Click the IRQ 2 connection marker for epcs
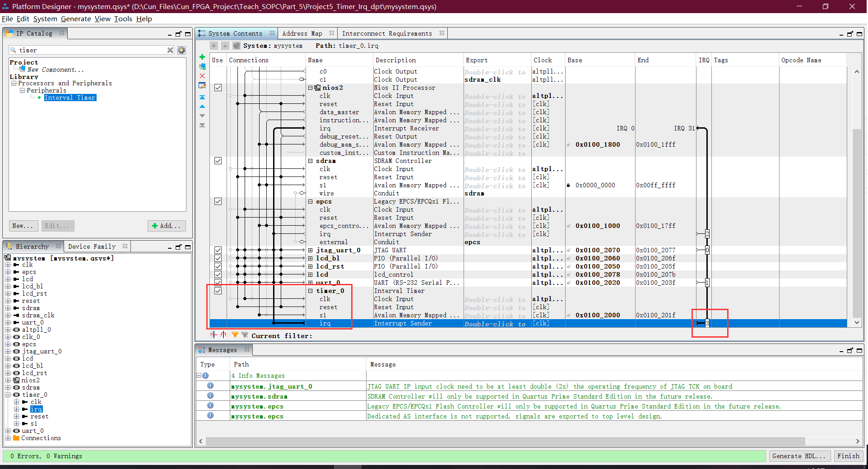Viewport: 868px width, 469px height. [707, 234]
